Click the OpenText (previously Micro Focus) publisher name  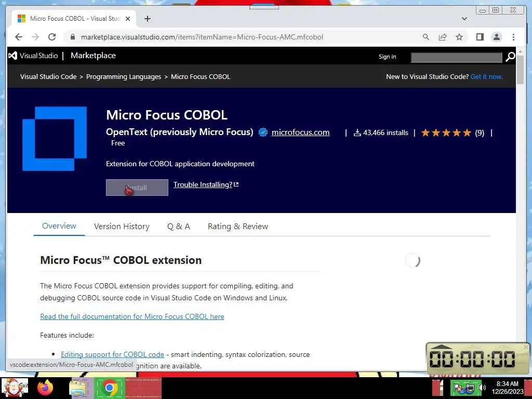[x=179, y=132]
